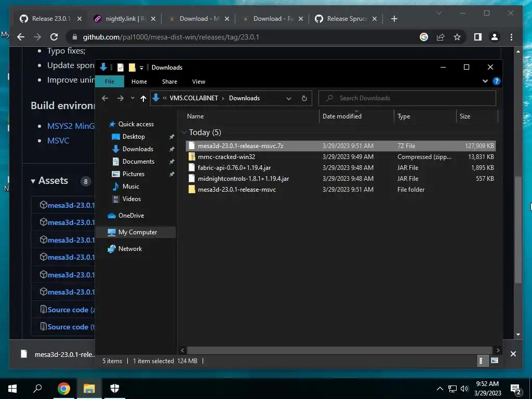Open Chrome profile icon
Image resolution: width=532 pixels, height=399 pixels.
pyautogui.click(x=495, y=37)
